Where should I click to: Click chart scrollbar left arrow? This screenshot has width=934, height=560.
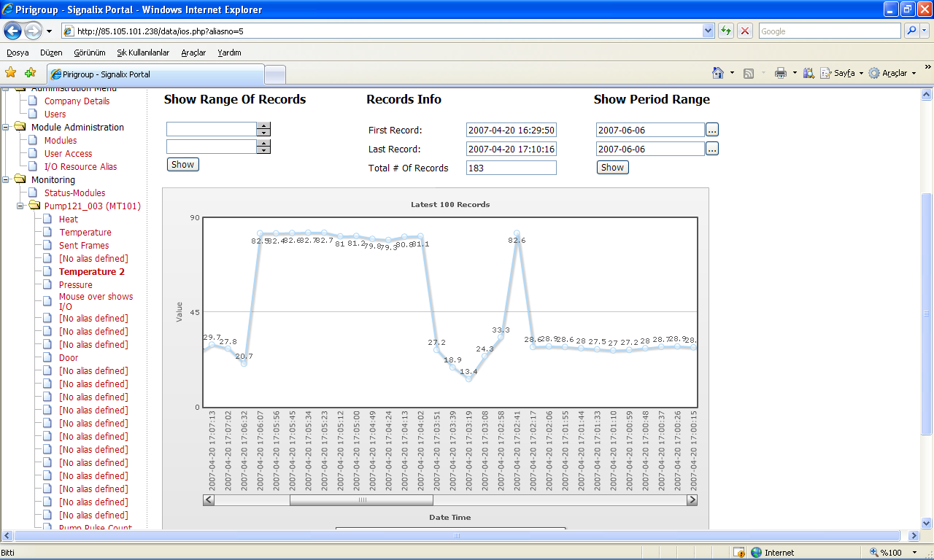point(209,500)
